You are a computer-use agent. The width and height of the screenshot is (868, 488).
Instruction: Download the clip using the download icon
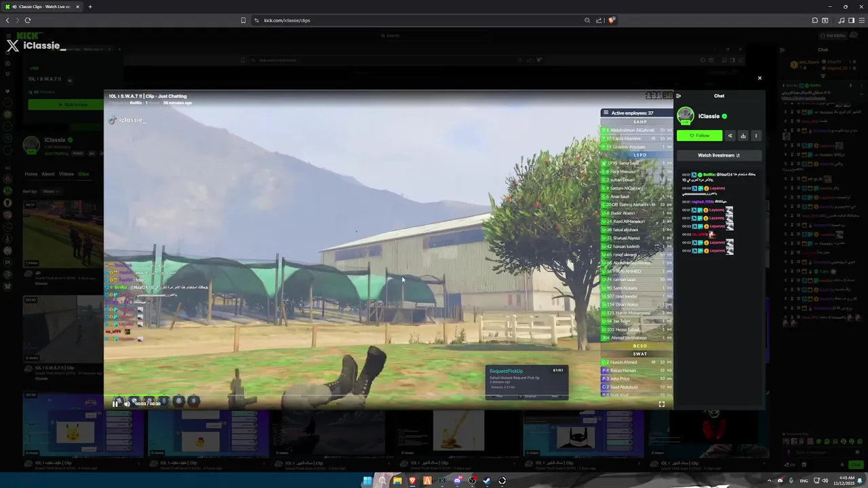pos(743,136)
